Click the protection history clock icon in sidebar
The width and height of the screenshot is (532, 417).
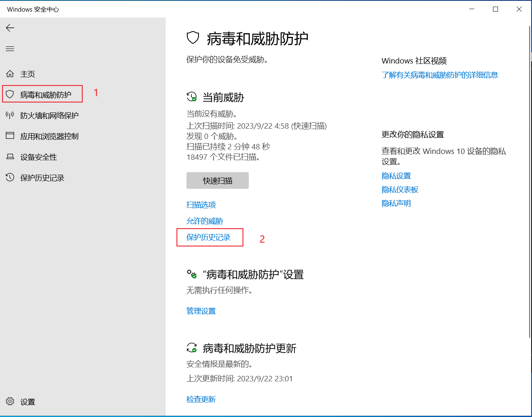pyautogui.click(x=10, y=178)
